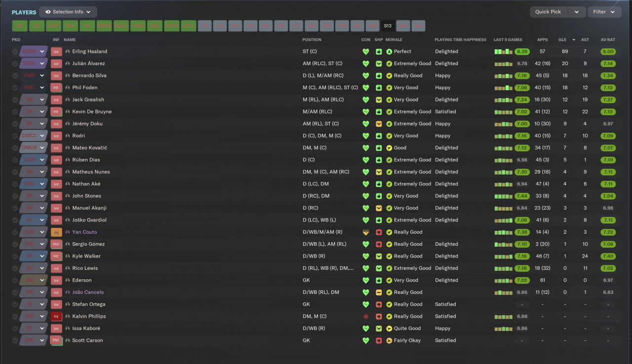Toggle the picked checkmark for Rodri
The image size is (632, 364).
(15, 136)
